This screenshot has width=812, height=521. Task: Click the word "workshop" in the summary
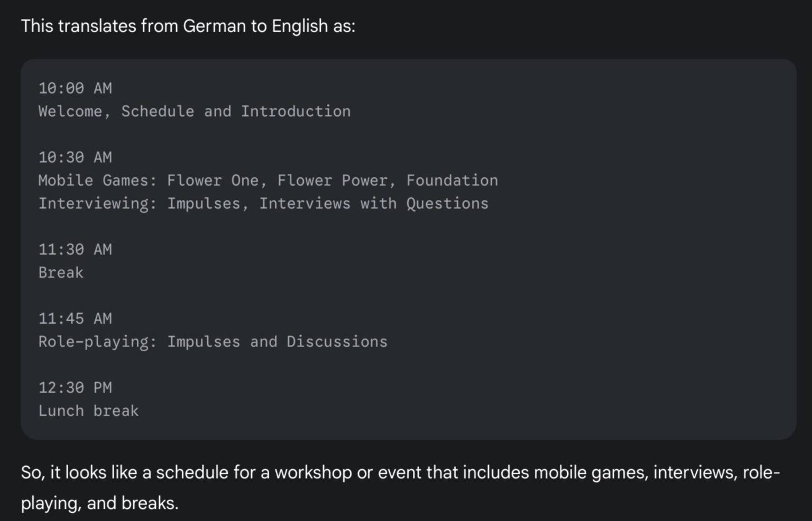coord(313,472)
